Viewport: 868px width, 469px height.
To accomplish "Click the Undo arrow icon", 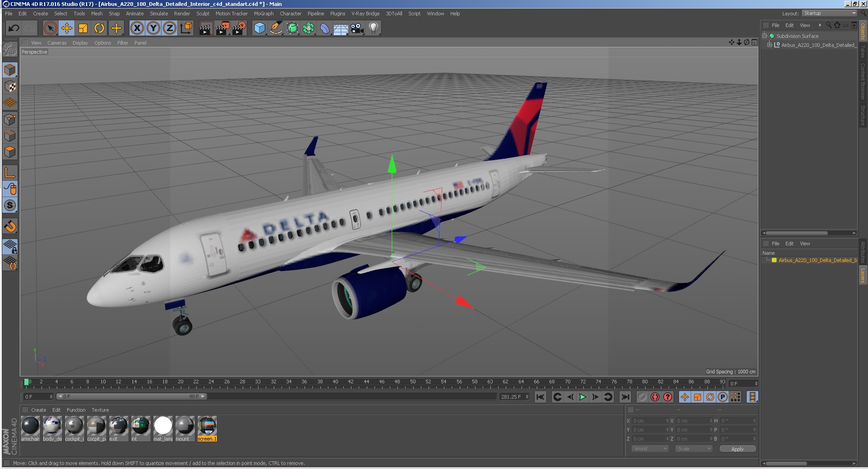I will pyautogui.click(x=14, y=28).
